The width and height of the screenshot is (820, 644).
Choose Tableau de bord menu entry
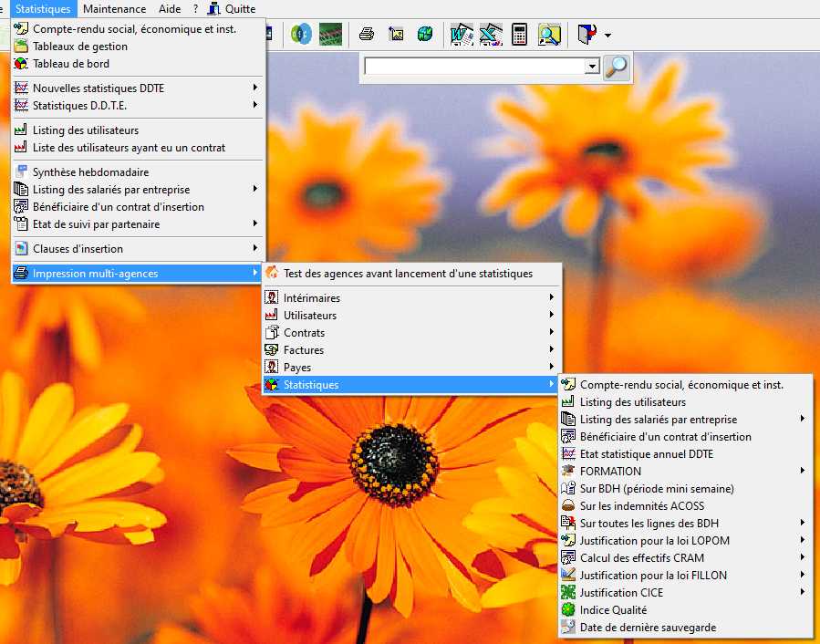pos(71,64)
